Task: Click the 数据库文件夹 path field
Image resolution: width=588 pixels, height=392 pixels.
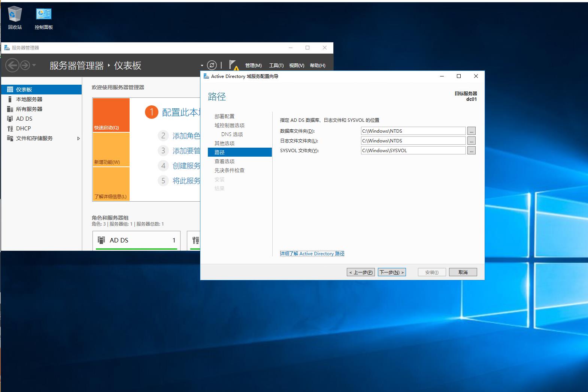Action: point(413,131)
